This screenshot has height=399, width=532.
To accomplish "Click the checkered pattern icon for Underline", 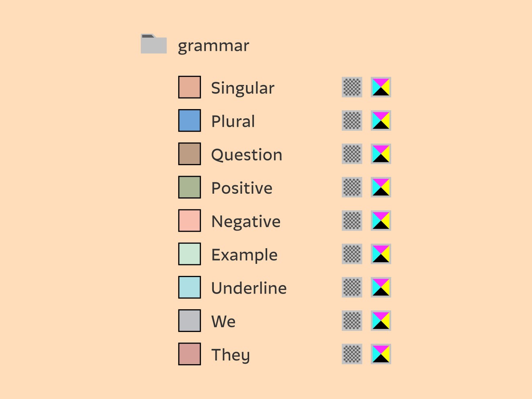I will [352, 287].
